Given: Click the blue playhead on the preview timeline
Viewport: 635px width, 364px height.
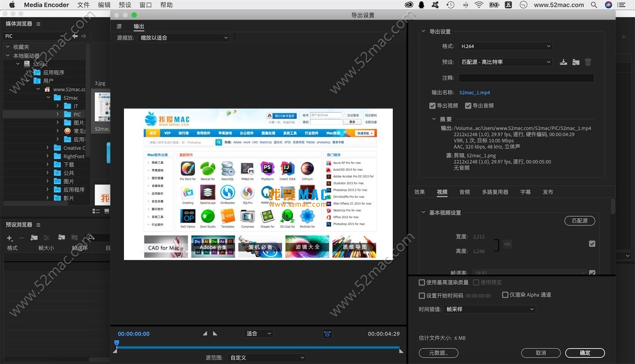Looking at the screenshot, I should [116, 343].
